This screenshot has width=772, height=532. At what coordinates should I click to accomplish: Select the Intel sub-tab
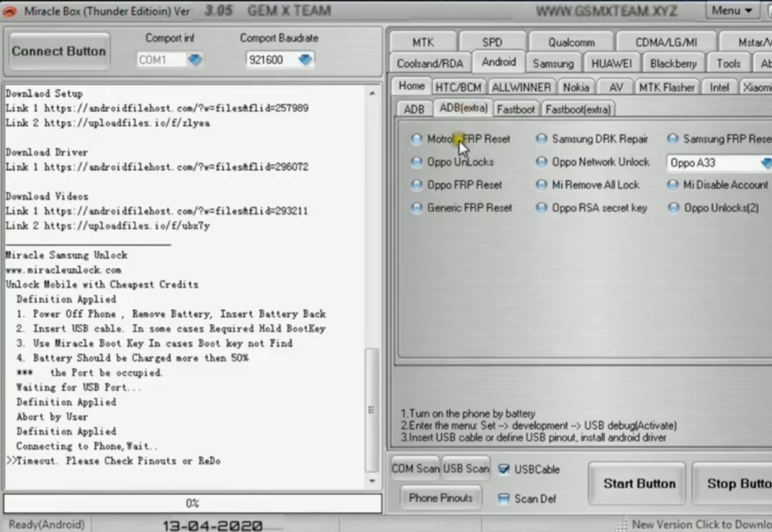pos(719,88)
